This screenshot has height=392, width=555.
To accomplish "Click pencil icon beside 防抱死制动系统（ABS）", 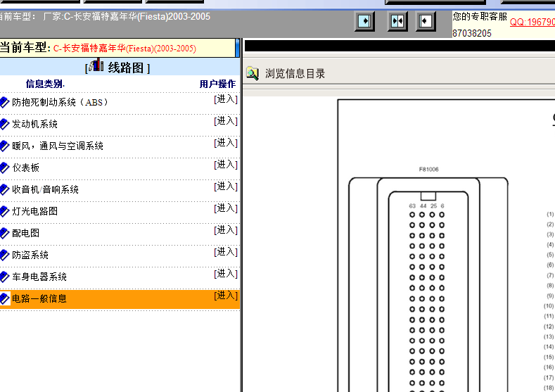I will click(4, 102).
